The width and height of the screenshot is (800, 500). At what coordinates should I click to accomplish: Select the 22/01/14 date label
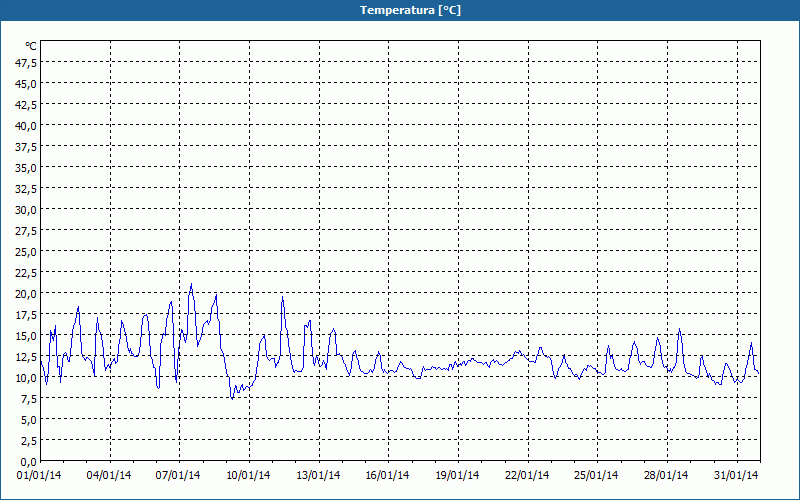pyautogui.click(x=527, y=476)
